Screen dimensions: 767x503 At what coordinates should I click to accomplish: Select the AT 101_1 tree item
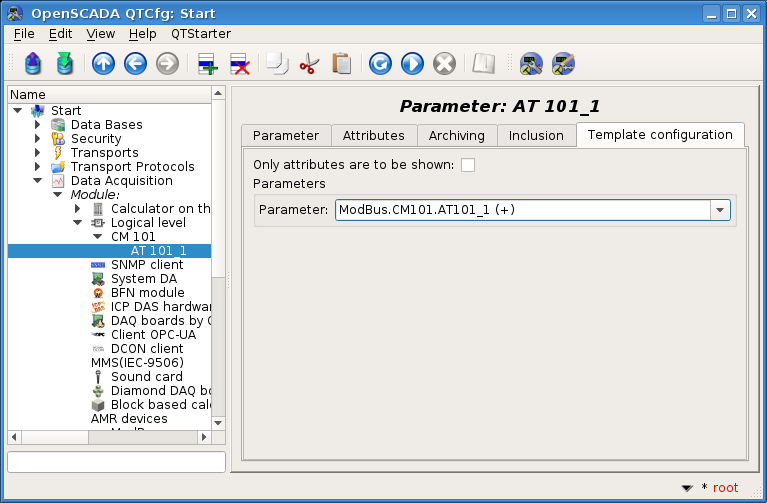(x=158, y=251)
